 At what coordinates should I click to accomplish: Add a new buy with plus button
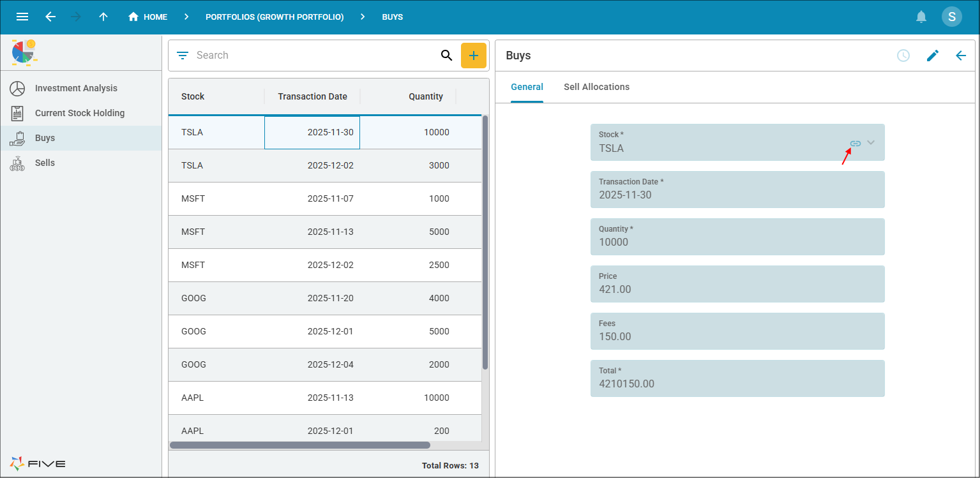474,56
